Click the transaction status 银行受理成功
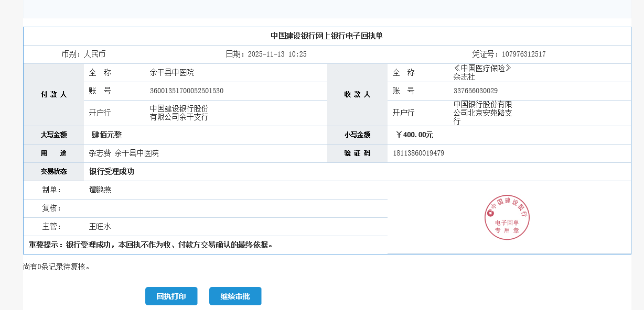 point(112,172)
